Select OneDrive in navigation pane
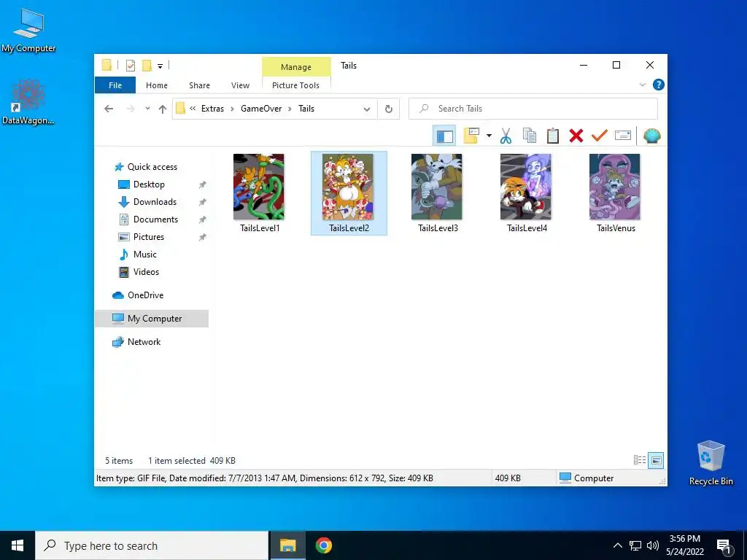The height and width of the screenshot is (560, 747). (x=145, y=295)
